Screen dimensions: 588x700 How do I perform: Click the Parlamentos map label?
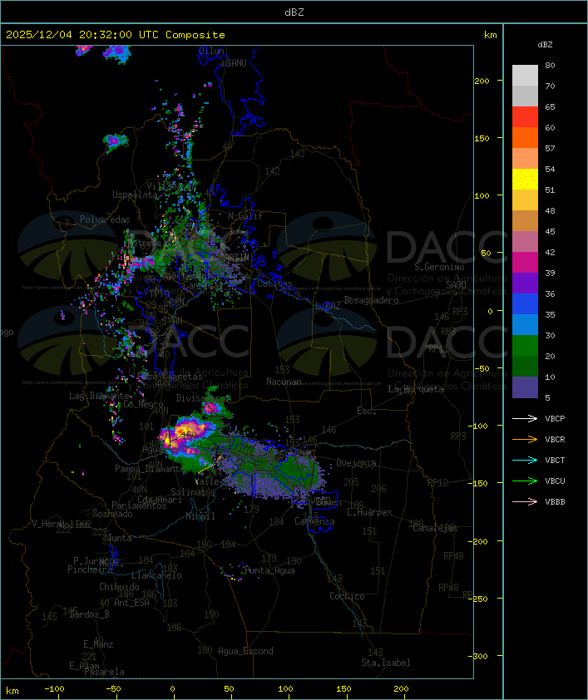139,505
